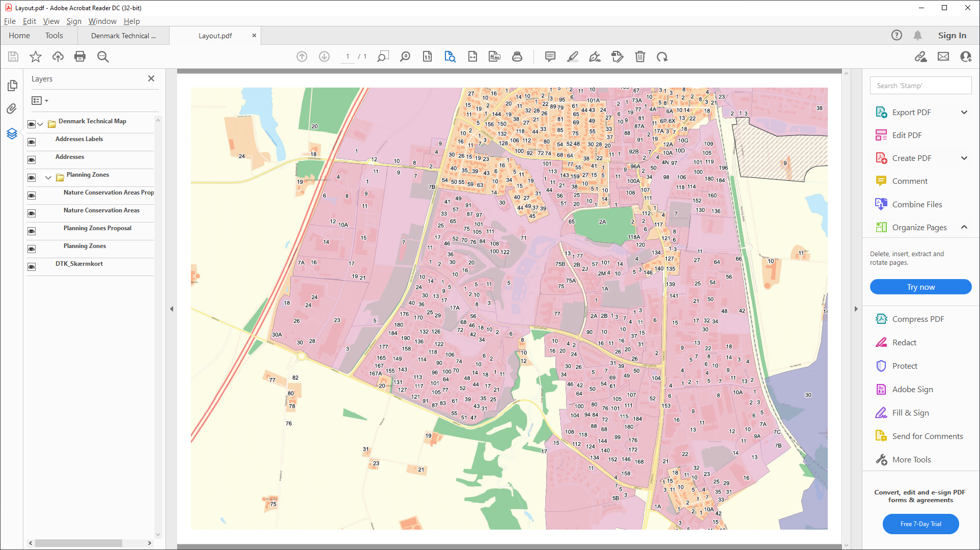
Task: Toggle Denmark Technical Map group visibility
Action: pos(32,124)
